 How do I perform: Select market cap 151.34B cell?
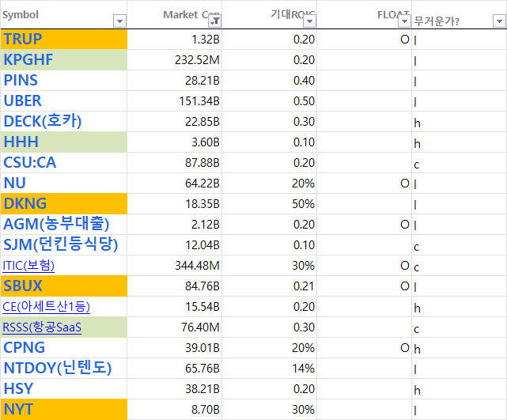pos(175,101)
